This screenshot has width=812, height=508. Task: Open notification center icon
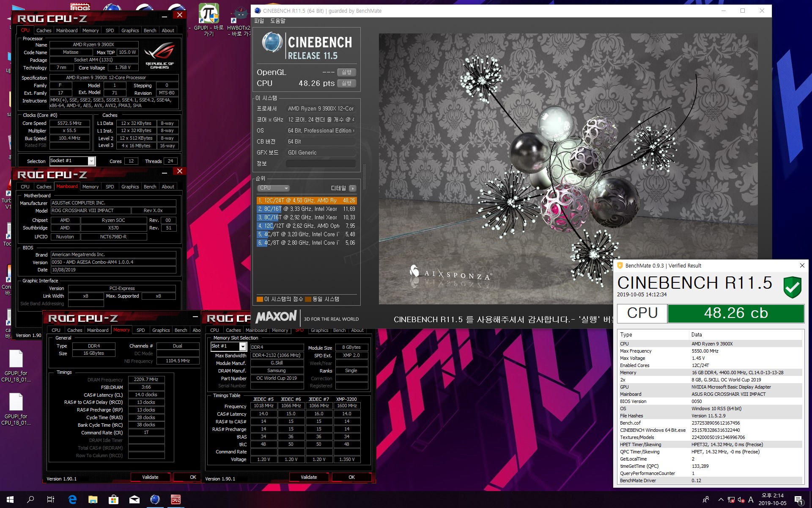pyautogui.click(x=798, y=500)
